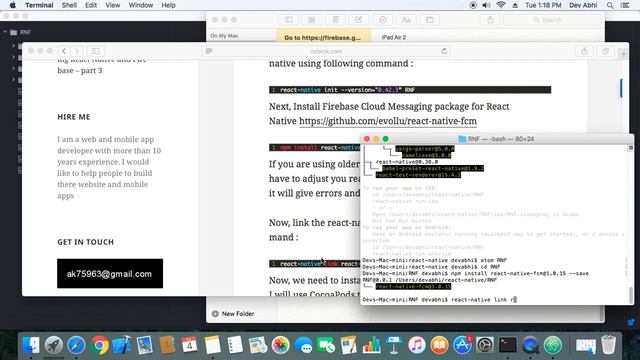The height and width of the screenshot is (360, 640).
Task: Toggle the Safari sidebar button
Action: pos(96,51)
